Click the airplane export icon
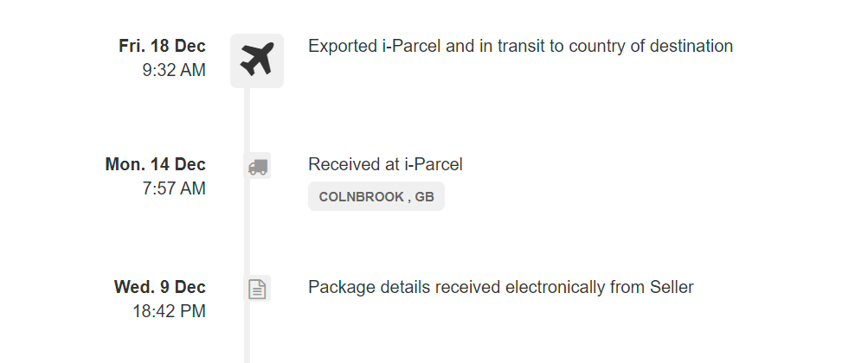Screen dimensions: 868x363 point(257,60)
